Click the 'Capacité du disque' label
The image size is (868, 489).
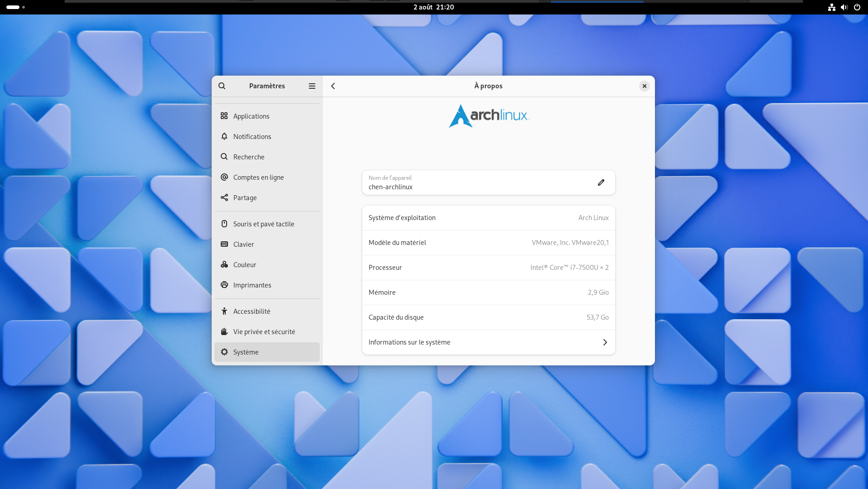coord(396,317)
